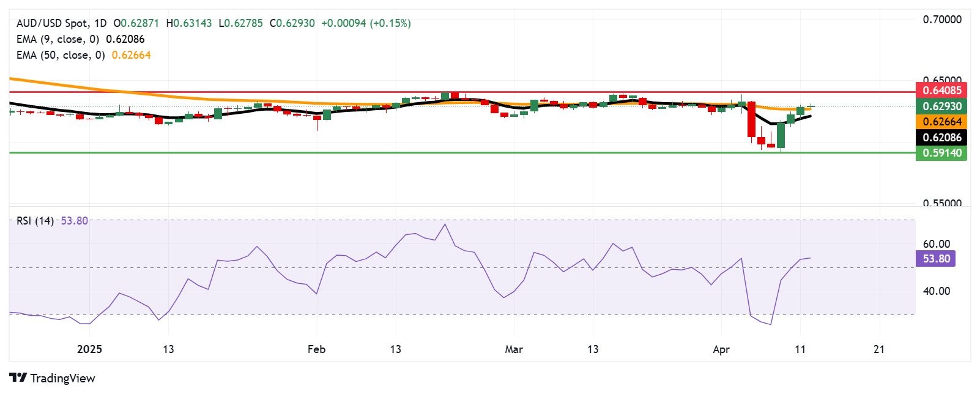Click the +0.15% price change value
This screenshot has height=394, width=980.
tap(390, 23)
